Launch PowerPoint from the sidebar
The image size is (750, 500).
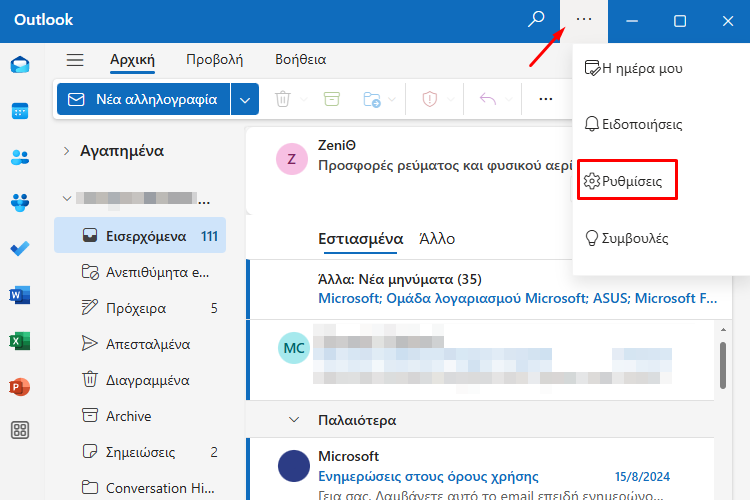(x=20, y=387)
